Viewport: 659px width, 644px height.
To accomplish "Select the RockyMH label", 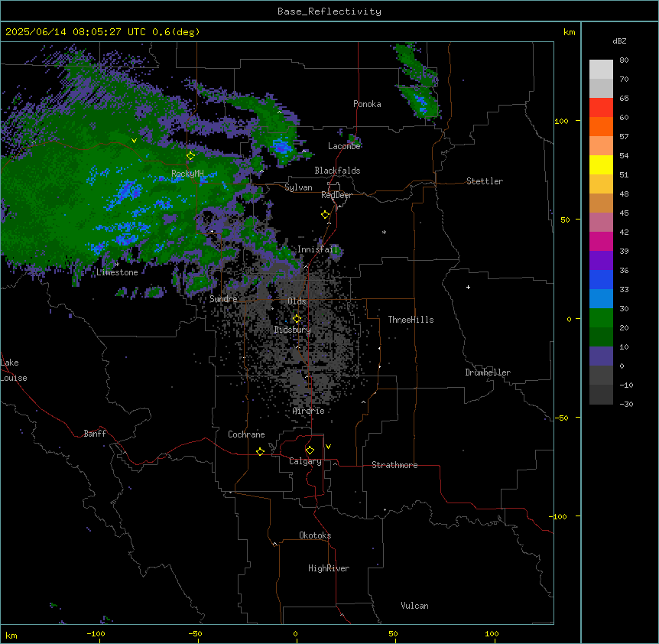I will click(x=187, y=174).
